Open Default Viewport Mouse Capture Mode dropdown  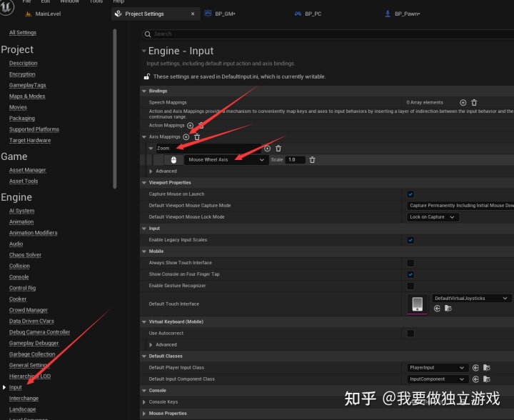coord(460,206)
